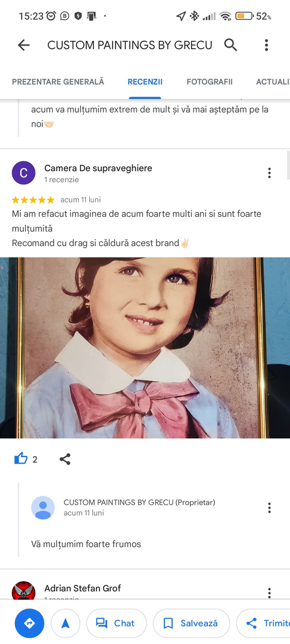Start navigation with the arrow icon
The image size is (290, 644).
point(66,623)
